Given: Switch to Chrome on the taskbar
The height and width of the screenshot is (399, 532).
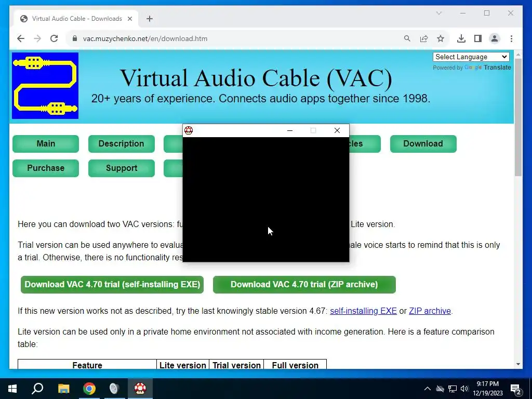Looking at the screenshot, I should [x=89, y=389].
